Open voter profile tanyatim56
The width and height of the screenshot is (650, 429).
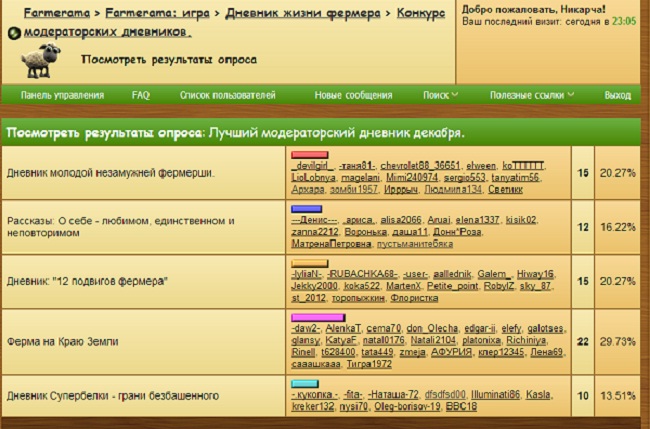click(516, 178)
